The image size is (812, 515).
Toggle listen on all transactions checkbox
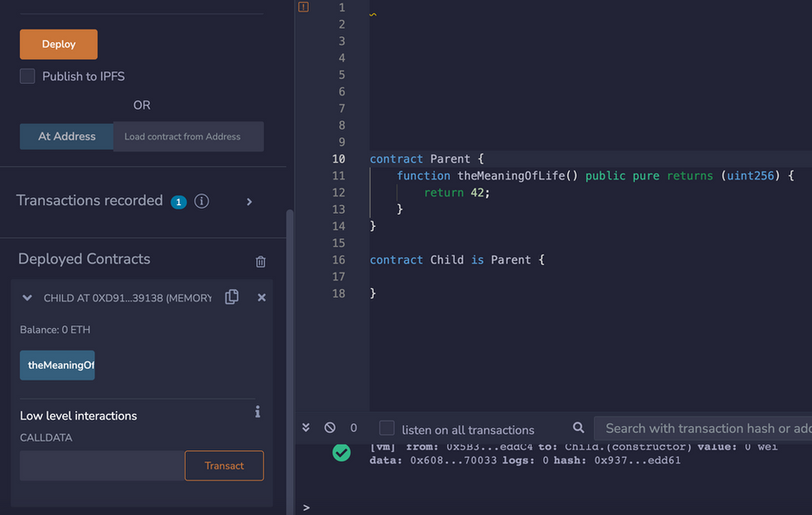(x=387, y=428)
